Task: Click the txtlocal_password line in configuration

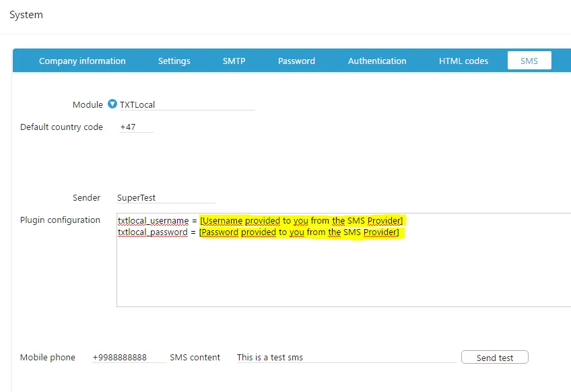Action: coord(258,232)
